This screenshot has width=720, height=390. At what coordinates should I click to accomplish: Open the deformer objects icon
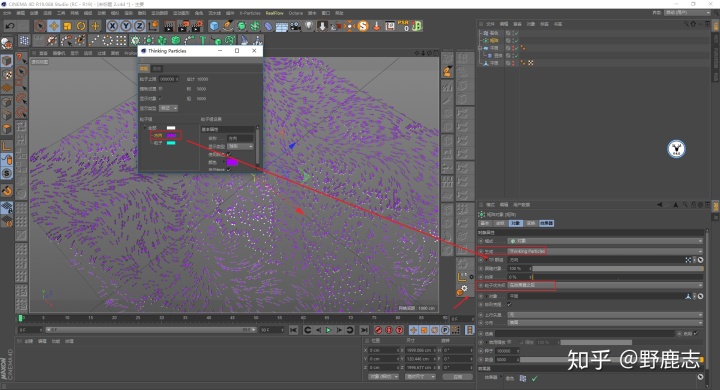[269, 26]
